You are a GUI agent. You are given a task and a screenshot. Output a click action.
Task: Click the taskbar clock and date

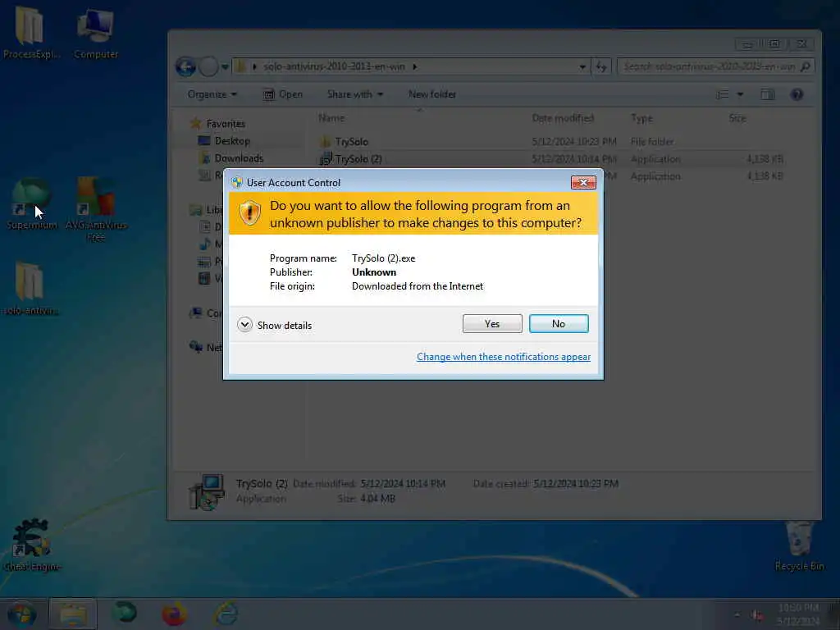[798, 614]
